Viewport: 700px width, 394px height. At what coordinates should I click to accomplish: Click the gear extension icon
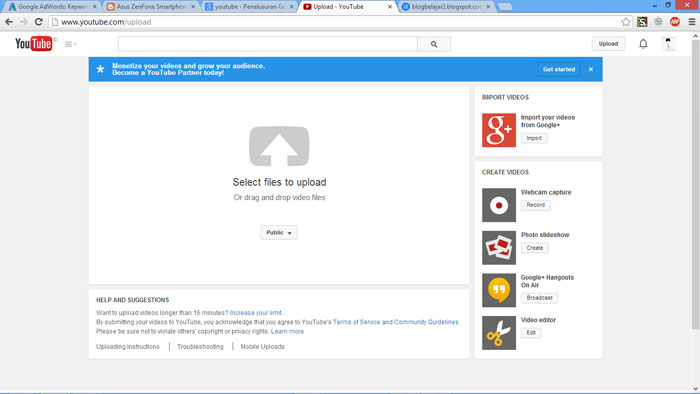pos(658,22)
